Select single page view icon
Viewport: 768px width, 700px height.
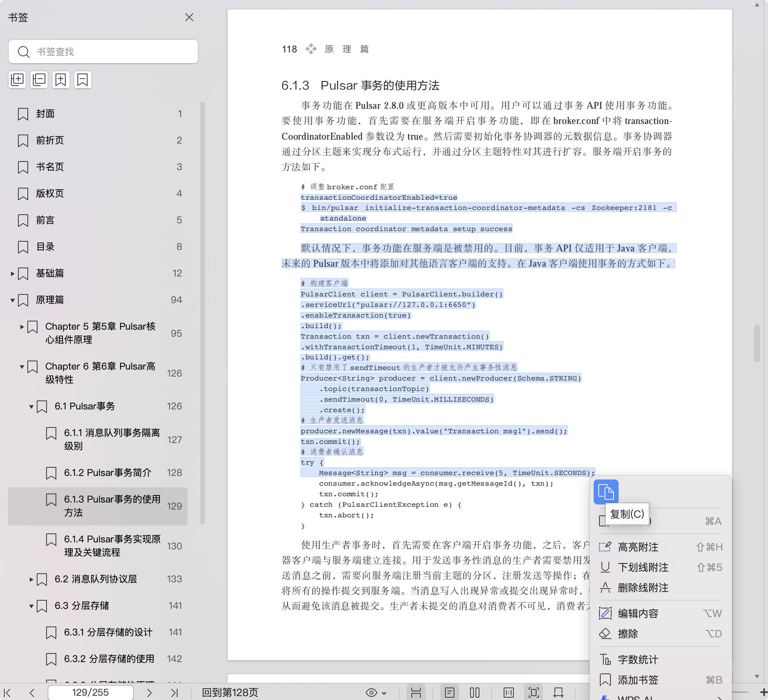click(450, 693)
